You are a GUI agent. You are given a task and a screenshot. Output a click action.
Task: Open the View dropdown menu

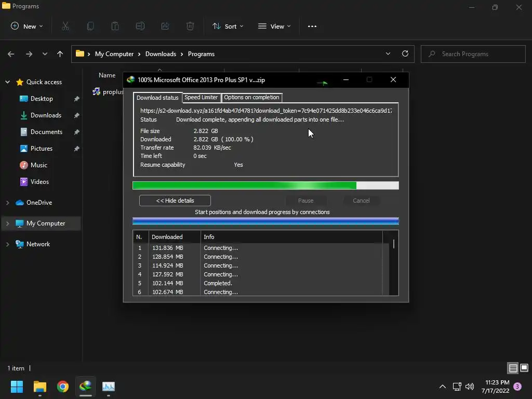tap(274, 26)
